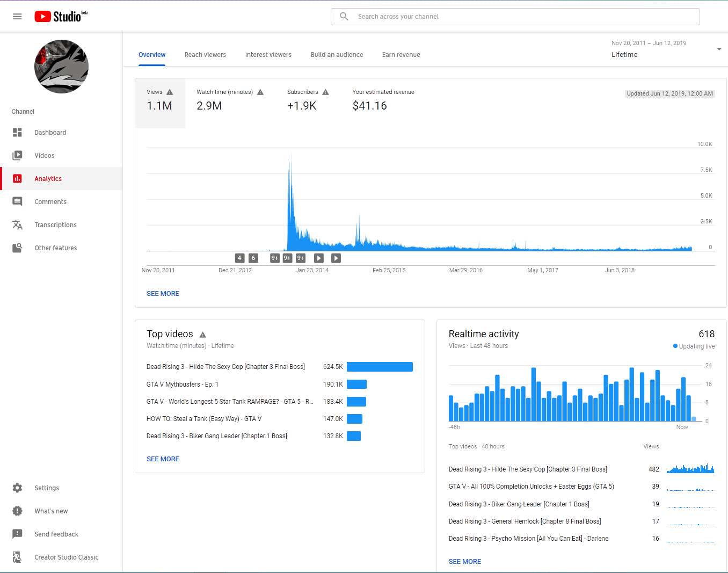This screenshot has height=573, width=728.
Task: Click the 618 realtime views count
Action: click(x=707, y=334)
